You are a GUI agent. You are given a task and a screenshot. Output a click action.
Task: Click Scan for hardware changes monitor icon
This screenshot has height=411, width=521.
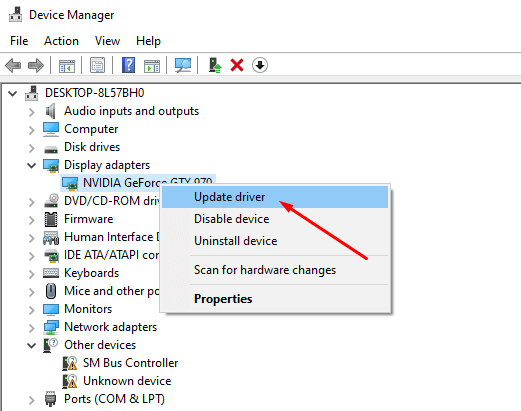183,65
